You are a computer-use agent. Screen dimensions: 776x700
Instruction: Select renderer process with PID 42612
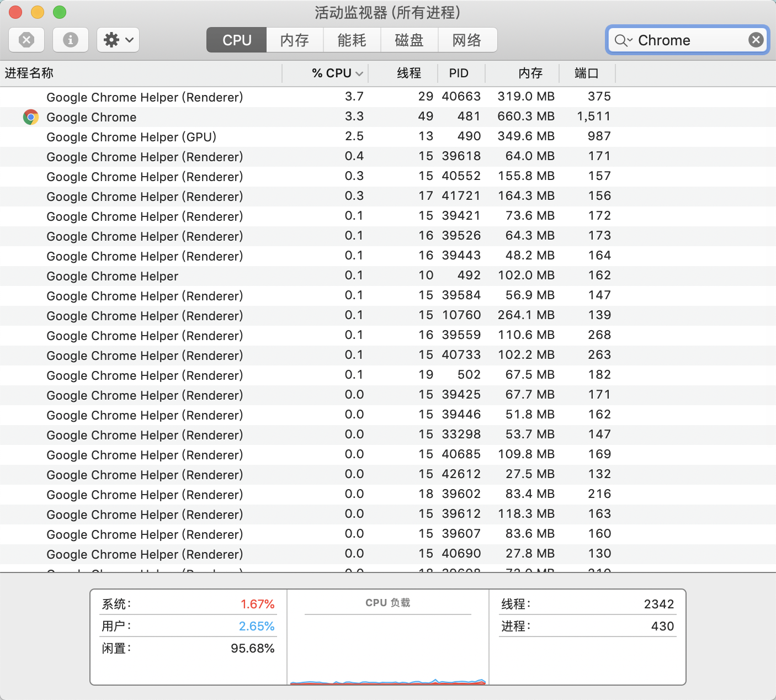point(388,475)
